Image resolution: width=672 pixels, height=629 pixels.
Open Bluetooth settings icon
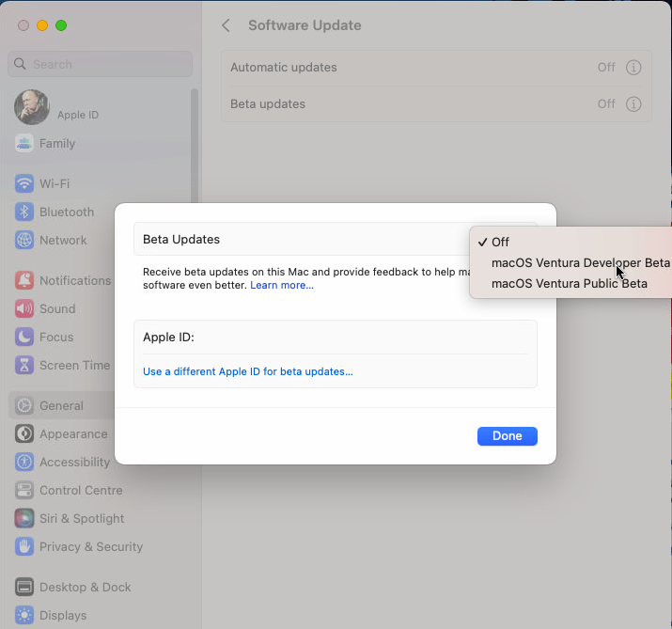[24, 212]
